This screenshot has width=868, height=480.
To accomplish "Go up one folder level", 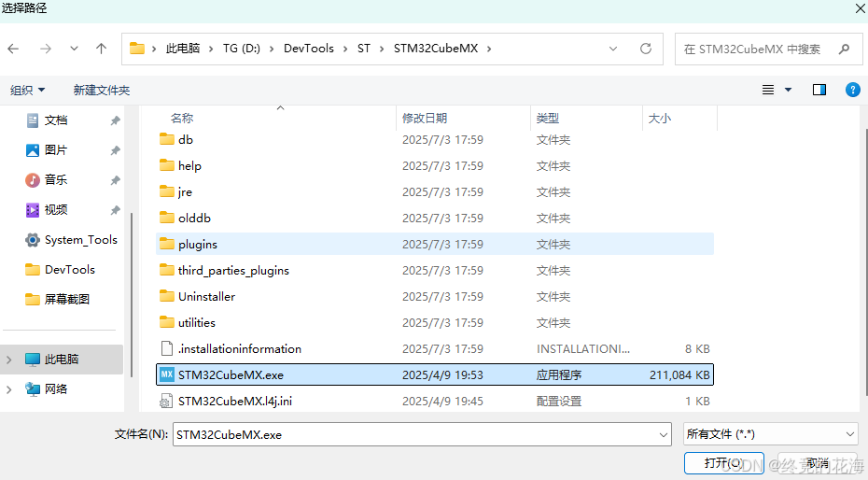I will (x=102, y=49).
